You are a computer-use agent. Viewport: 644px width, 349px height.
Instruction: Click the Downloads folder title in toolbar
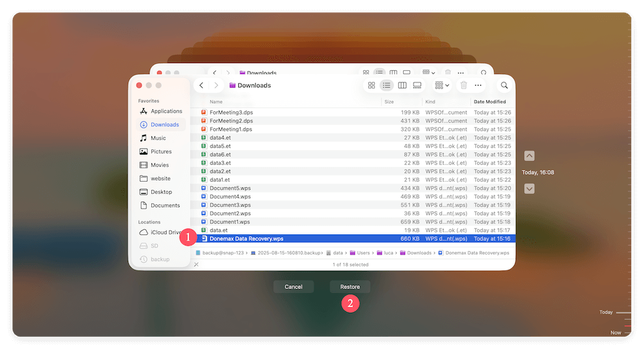click(250, 86)
